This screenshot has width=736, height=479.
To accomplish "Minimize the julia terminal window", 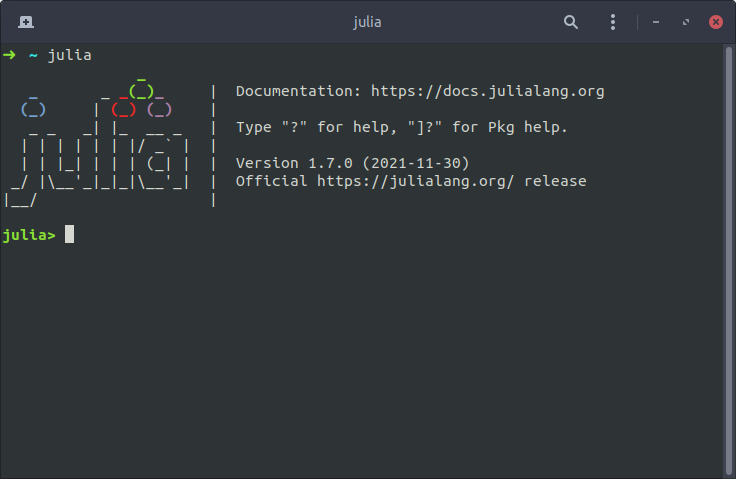I will pyautogui.click(x=656, y=22).
